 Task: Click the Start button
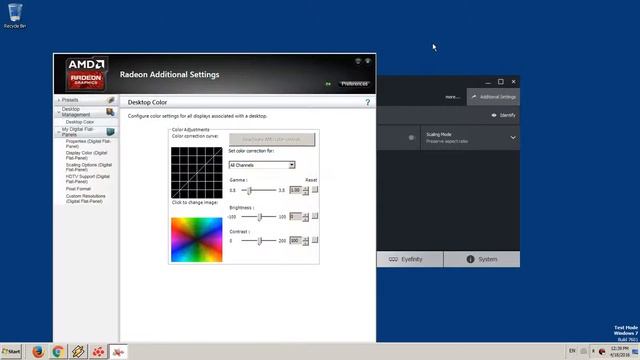[11, 351]
